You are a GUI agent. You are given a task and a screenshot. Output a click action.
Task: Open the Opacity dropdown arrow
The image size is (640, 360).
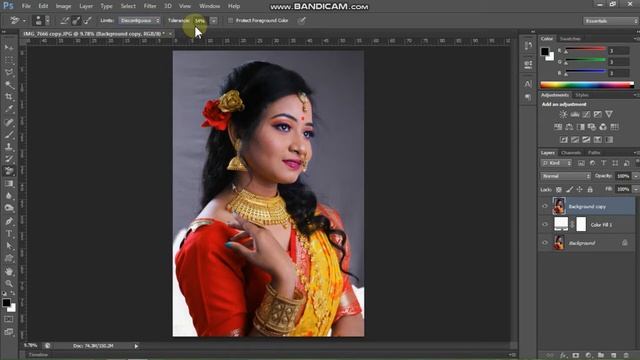[635, 176]
